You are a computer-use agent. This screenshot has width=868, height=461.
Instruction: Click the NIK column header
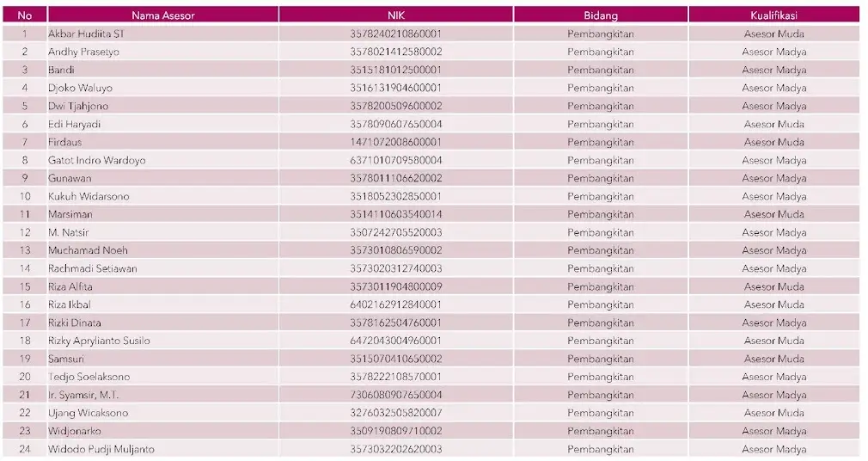pos(395,15)
